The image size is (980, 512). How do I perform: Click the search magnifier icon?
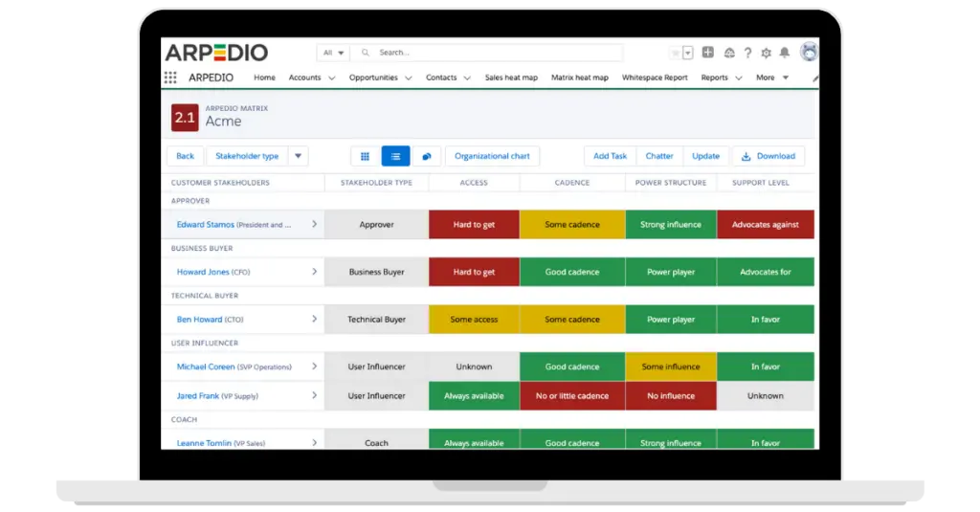coord(365,53)
